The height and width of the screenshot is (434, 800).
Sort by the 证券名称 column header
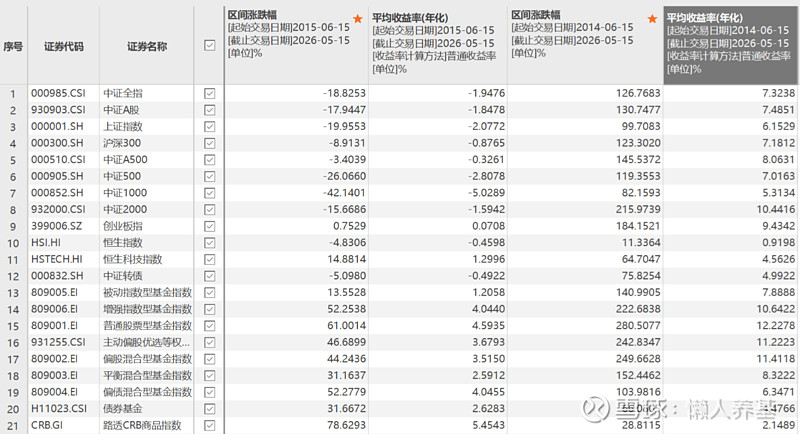pos(147,46)
